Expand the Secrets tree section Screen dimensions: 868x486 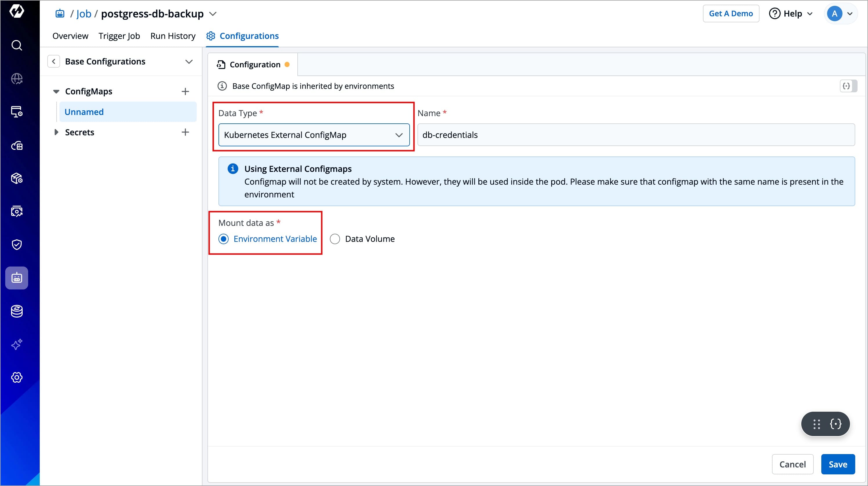[x=56, y=132]
